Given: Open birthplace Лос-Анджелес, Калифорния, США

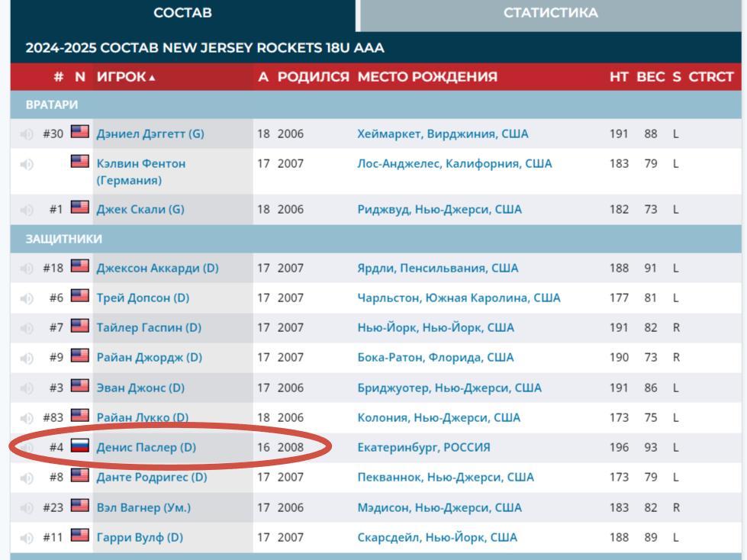Looking at the screenshot, I should tap(455, 164).
